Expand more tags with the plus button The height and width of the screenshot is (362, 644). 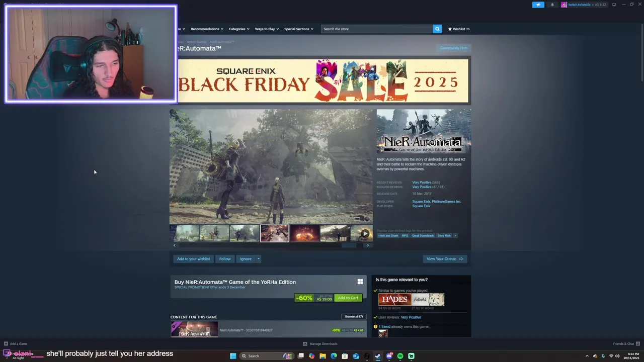tap(455, 235)
